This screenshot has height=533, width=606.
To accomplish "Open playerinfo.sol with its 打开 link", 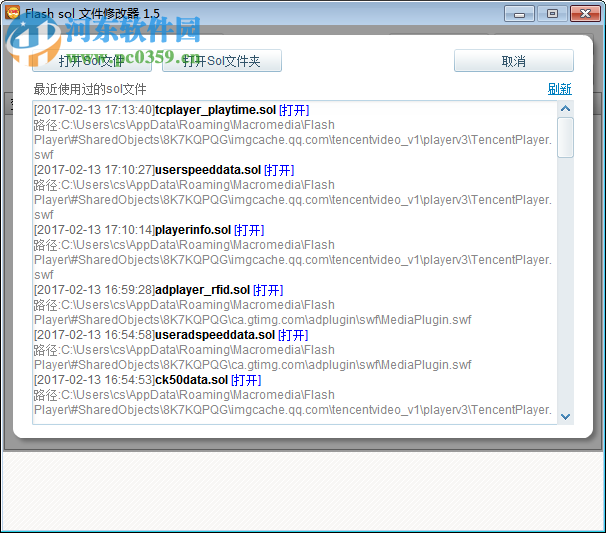I will click(249, 230).
